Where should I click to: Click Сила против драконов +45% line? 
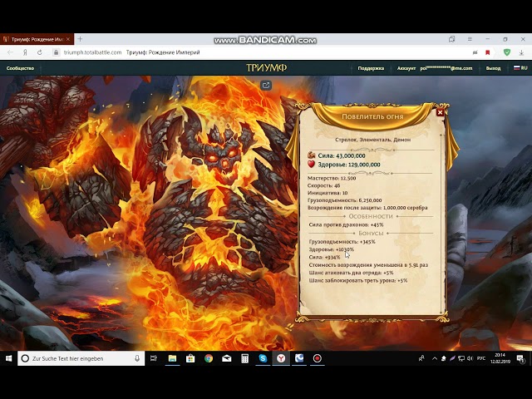346,224
